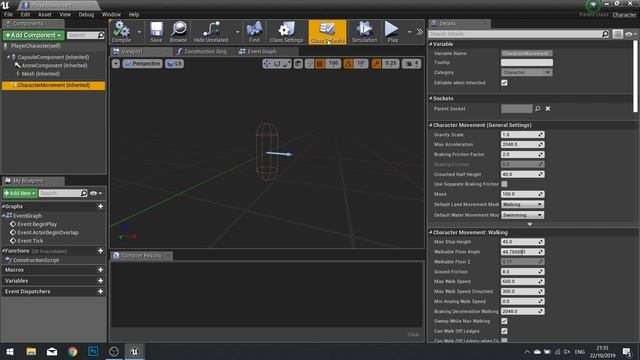Image resolution: width=640 pixels, height=360 pixels.
Task: Toggle Hide Unrelated nodes
Action: pyautogui.click(x=211, y=32)
